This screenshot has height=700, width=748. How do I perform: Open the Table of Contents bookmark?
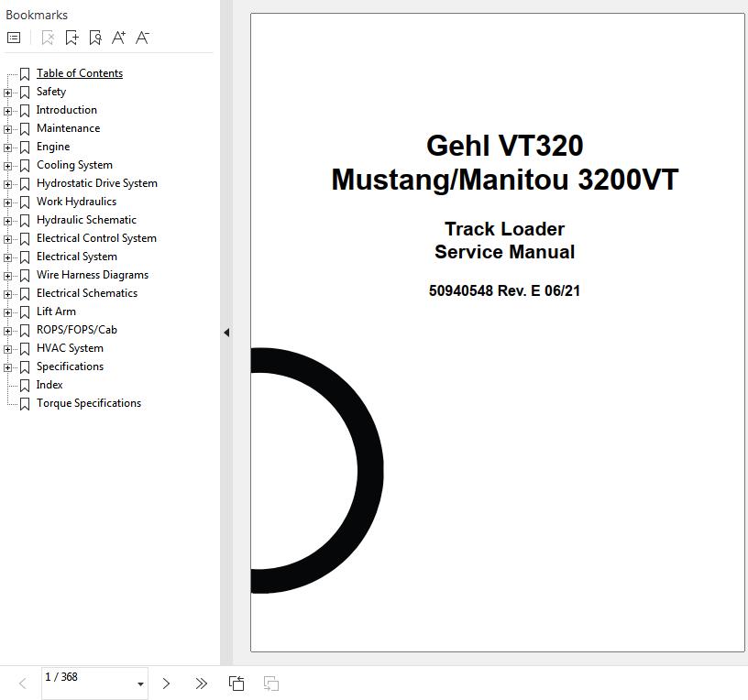80,73
